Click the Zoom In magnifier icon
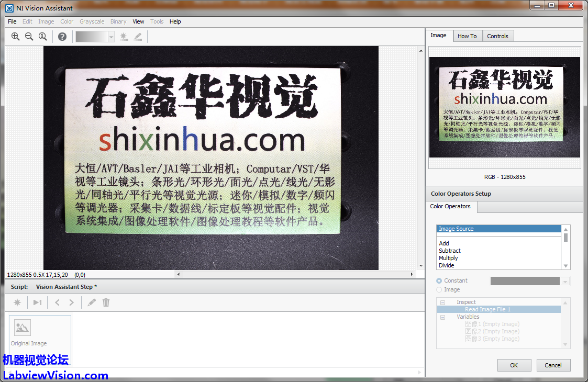 (15, 37)
